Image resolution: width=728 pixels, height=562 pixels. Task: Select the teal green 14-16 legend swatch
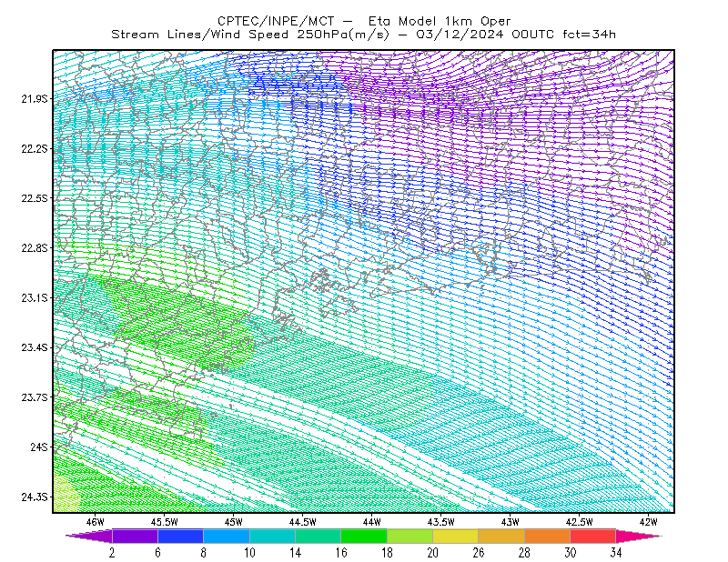(318, 536)
